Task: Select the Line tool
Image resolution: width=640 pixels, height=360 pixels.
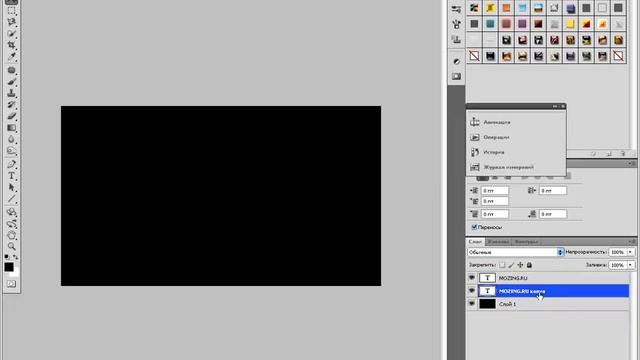Action: [11, 199]
